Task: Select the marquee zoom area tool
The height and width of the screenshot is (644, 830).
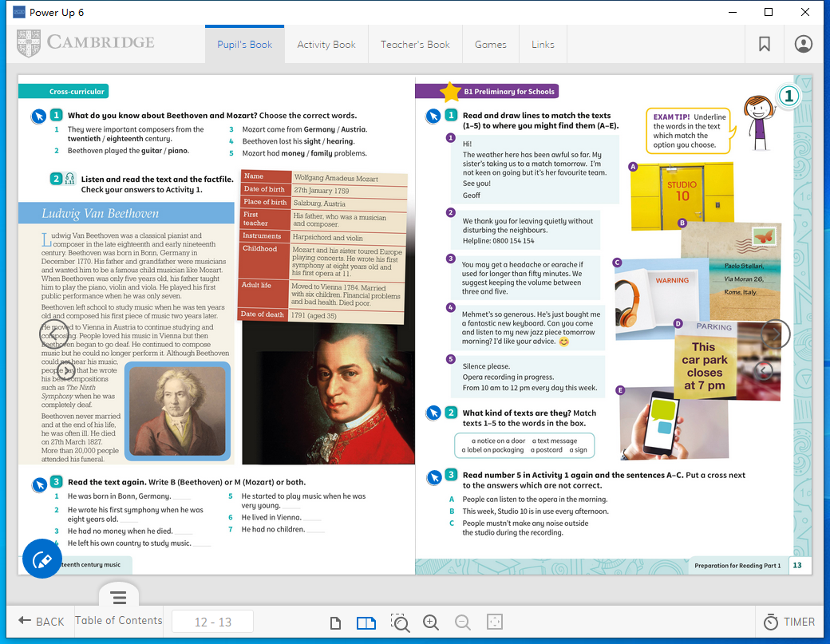Action: coord(400,622)
